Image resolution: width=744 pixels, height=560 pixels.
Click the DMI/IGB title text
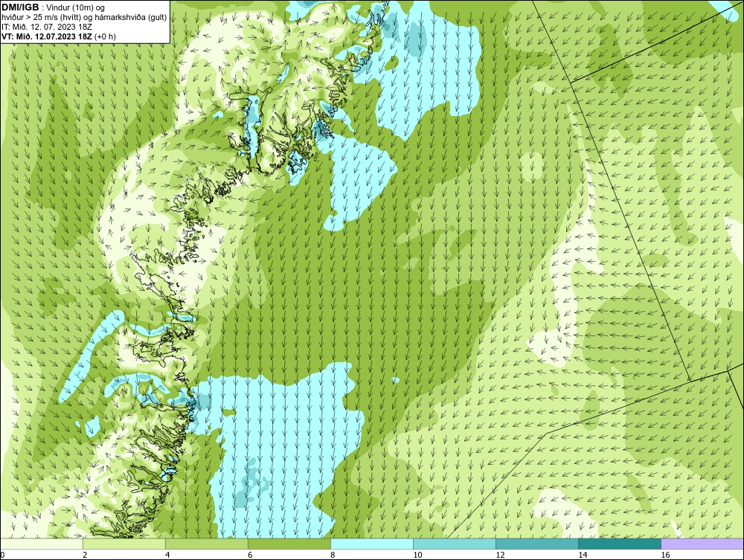coord(20,7)
